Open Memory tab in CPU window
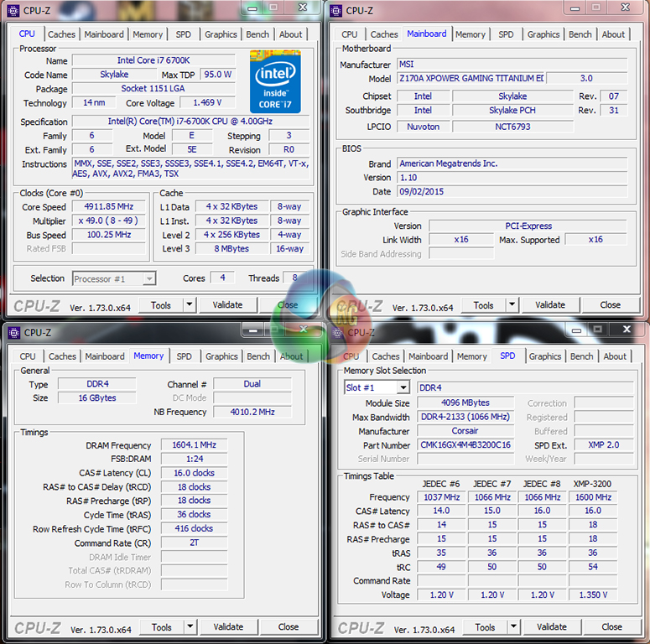Viewport: 650px width, 644px height. click(x=148, y=34)
